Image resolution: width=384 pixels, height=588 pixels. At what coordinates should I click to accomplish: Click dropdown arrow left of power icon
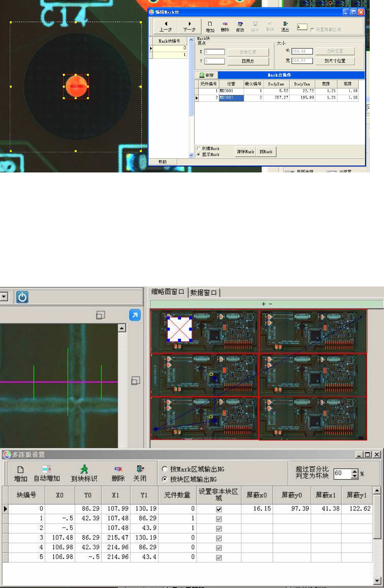pos(4,297)
